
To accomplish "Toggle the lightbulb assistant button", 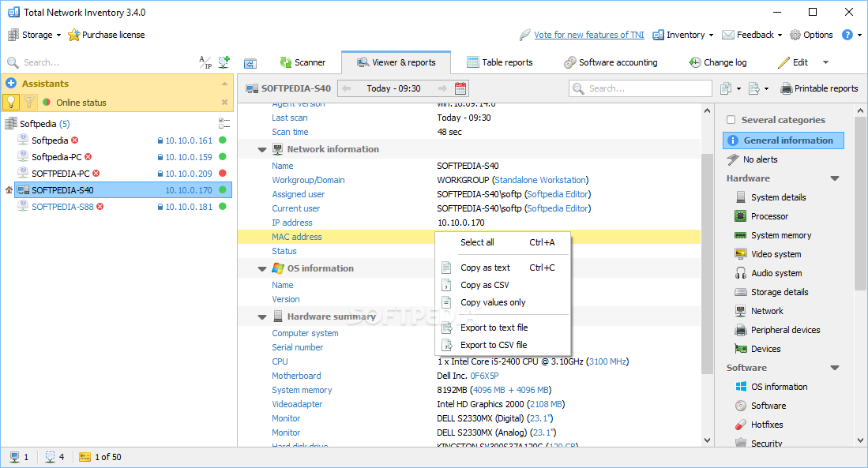I will (11, 103).
